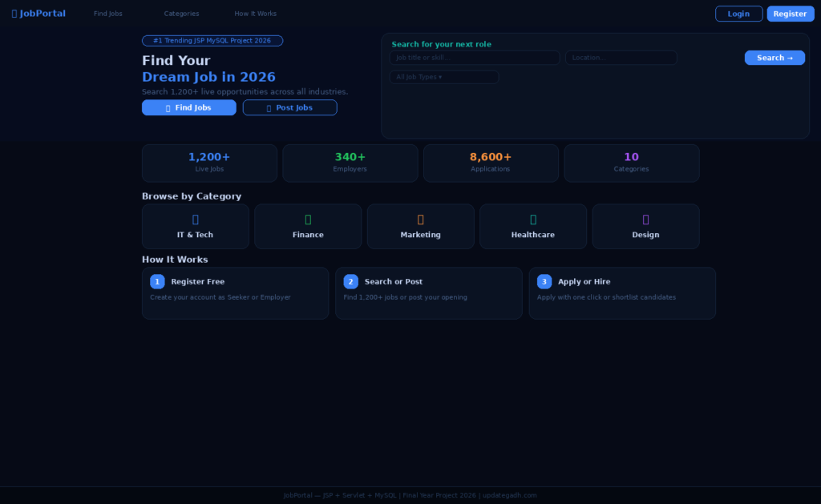Click the job title or skill input field
Viewport: 821px width, 504px height.
coord(474,58)
